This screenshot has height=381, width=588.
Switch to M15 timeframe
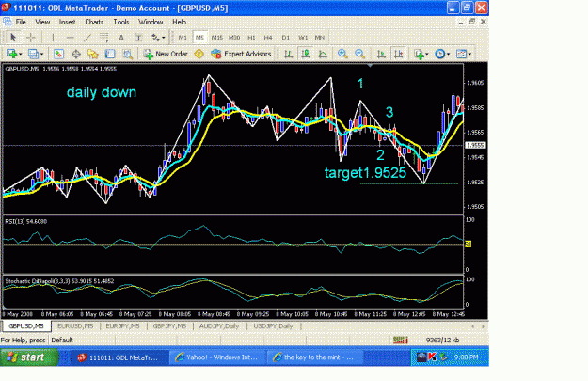tap(216, 37)
